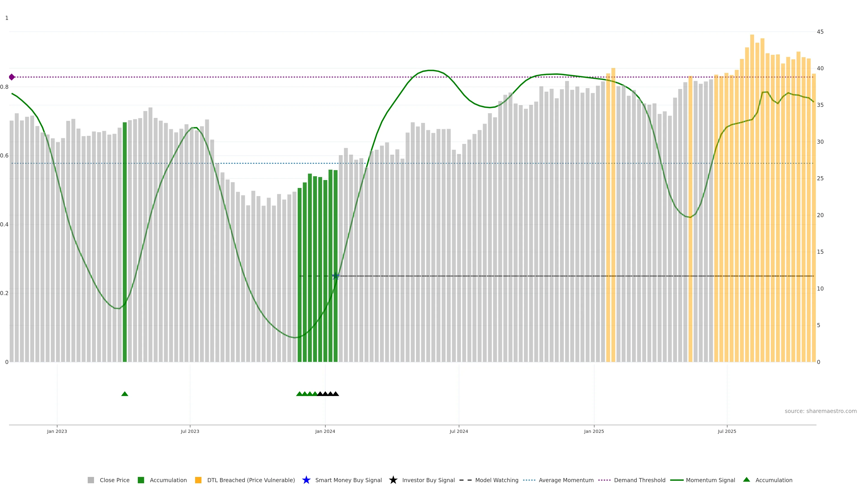
Task: Click the green Accumulation legend square
Action: click(x=141, y=480)
